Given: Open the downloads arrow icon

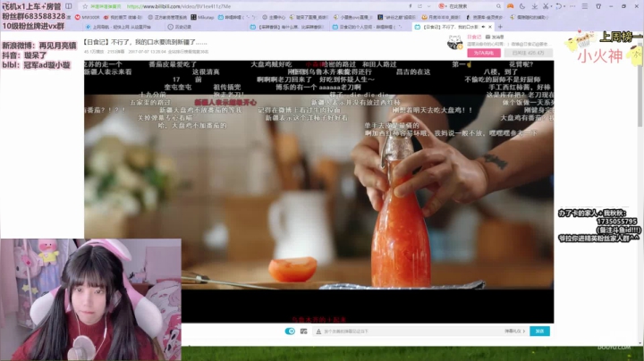Looking at the screenshot, I should pos(534,6).
